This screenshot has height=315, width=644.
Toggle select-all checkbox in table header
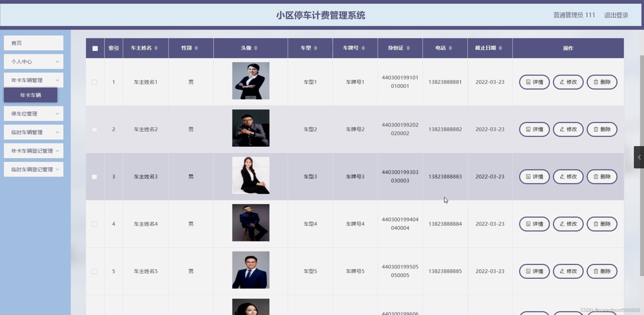95,48
